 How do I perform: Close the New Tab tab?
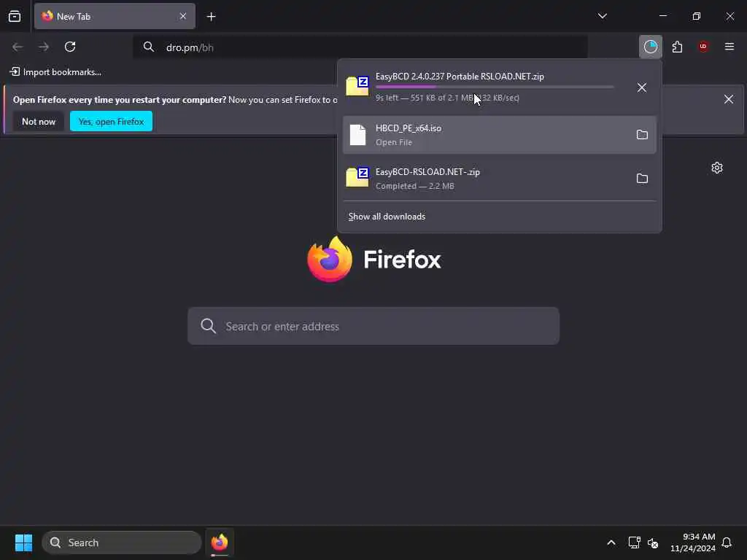tap(183, 16)
